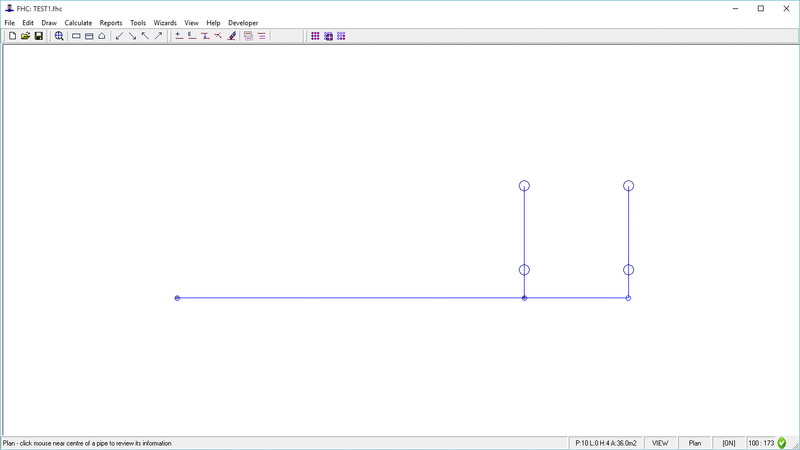Click the pencil edit icon in toolbar
Viewport: 800px width, 450px height.
point(232,36)
